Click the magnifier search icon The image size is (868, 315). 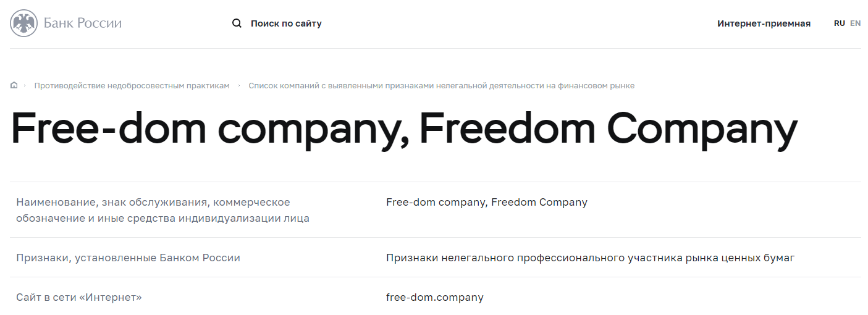coord(237,23)
